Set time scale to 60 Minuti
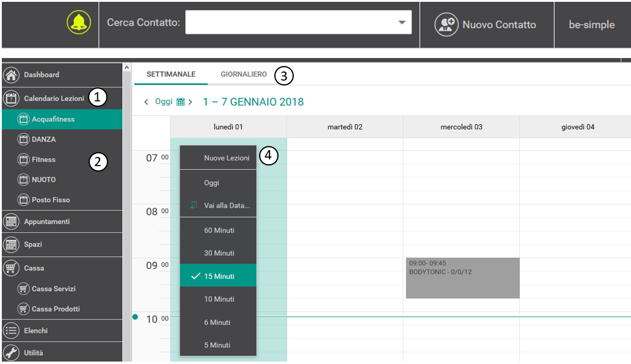631x364 pixels. pos(218,230)
